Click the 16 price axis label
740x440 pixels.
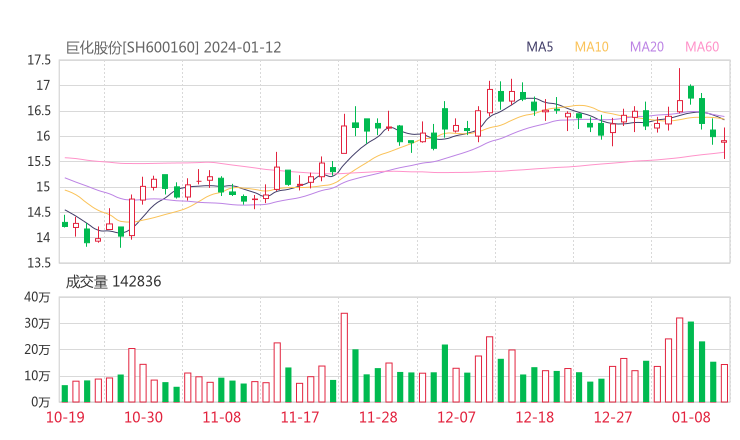coord(43,136)
